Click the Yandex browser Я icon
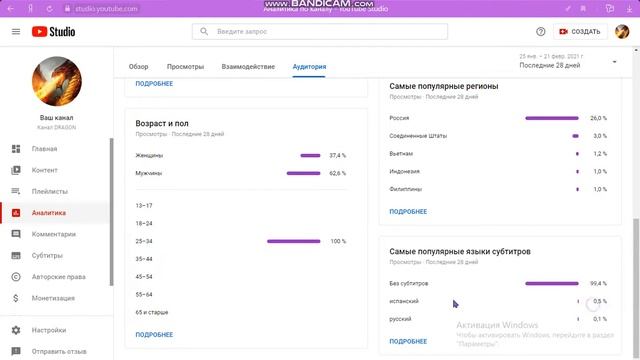The width and height of the screenshot is (640, 360). tap(31, 9)
